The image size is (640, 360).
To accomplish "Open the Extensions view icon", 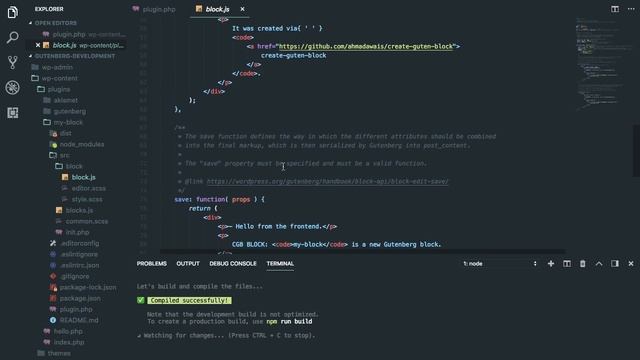I will tap(13, 113).
